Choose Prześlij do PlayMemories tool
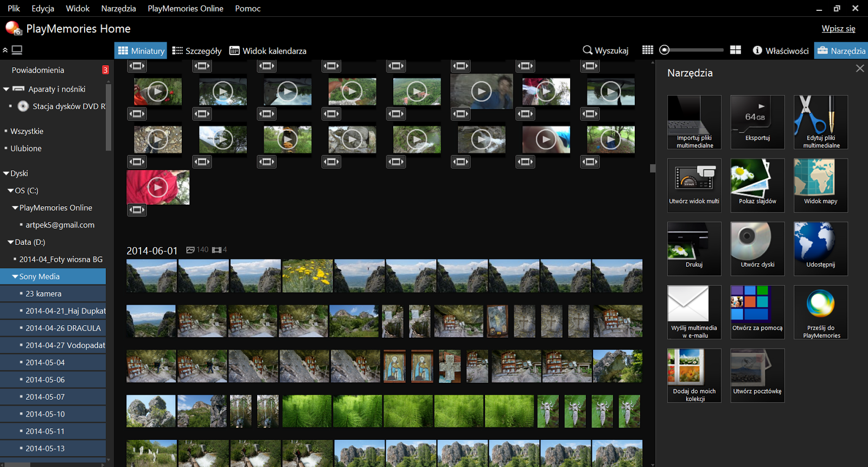Screen dimensions: 868x467 click(x=821, y=312)
